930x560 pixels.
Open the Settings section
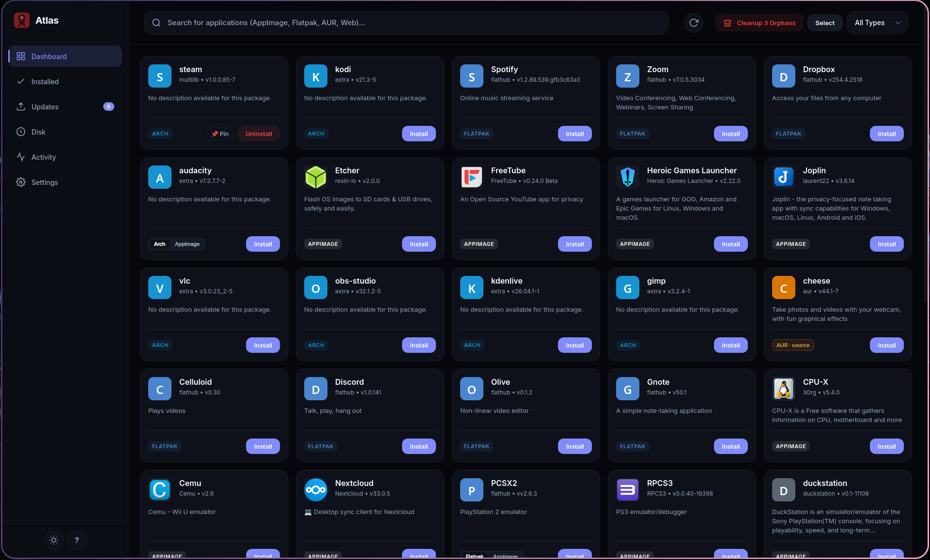pyautogui.click(x=65, y=182)
